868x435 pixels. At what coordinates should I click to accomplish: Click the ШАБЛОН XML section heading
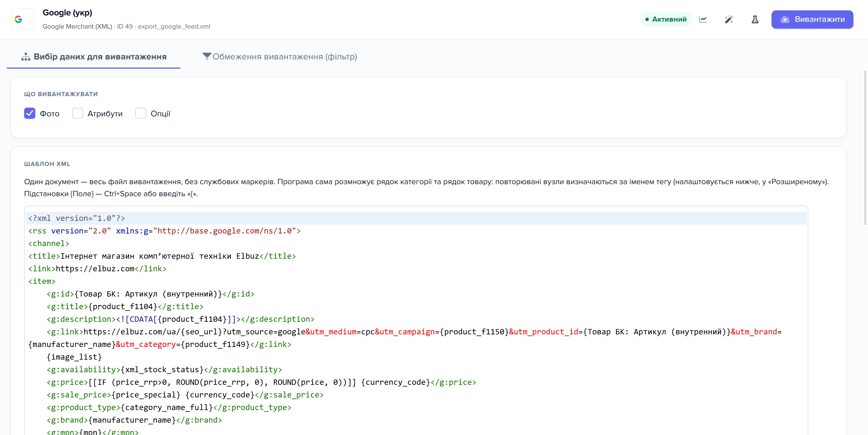(47, 164)
